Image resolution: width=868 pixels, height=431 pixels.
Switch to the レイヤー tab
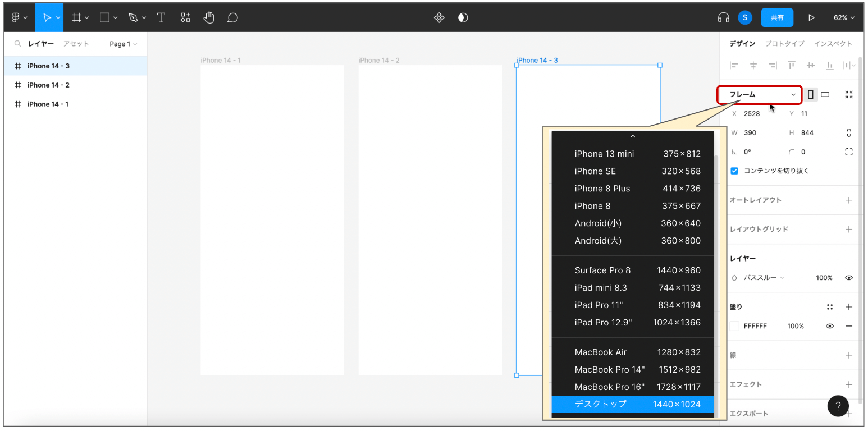[x=41, y=44]
